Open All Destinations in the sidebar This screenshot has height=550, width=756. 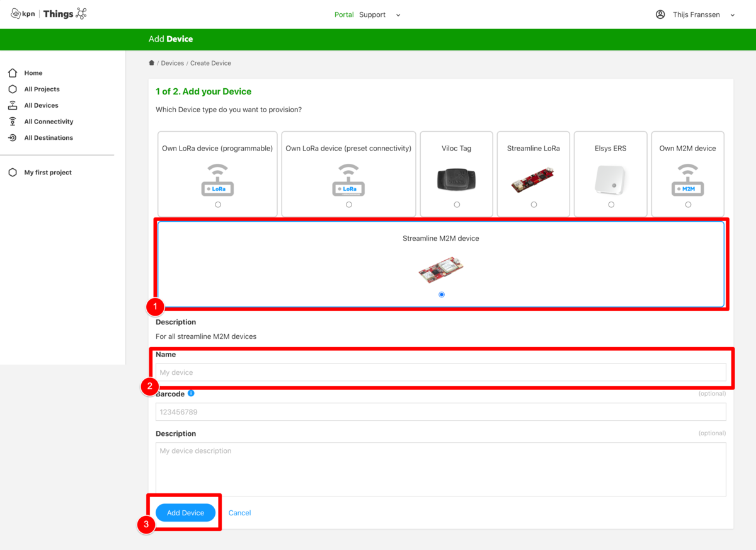49,138
